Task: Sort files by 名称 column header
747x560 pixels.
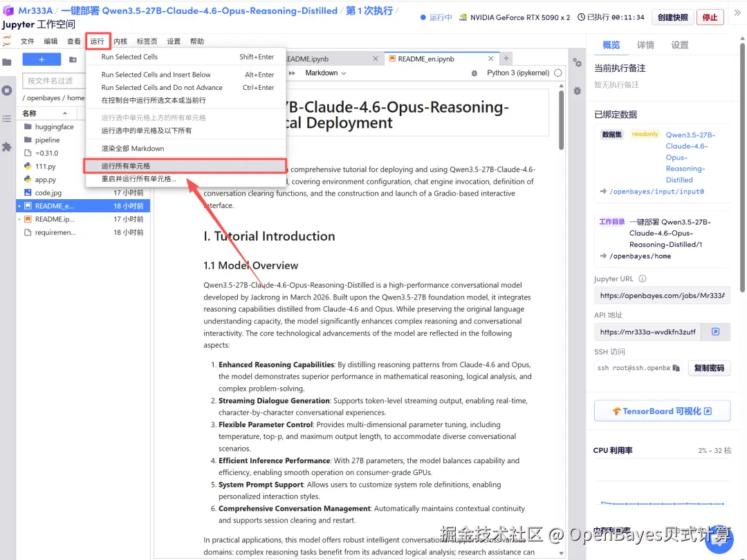Action: 45,113
